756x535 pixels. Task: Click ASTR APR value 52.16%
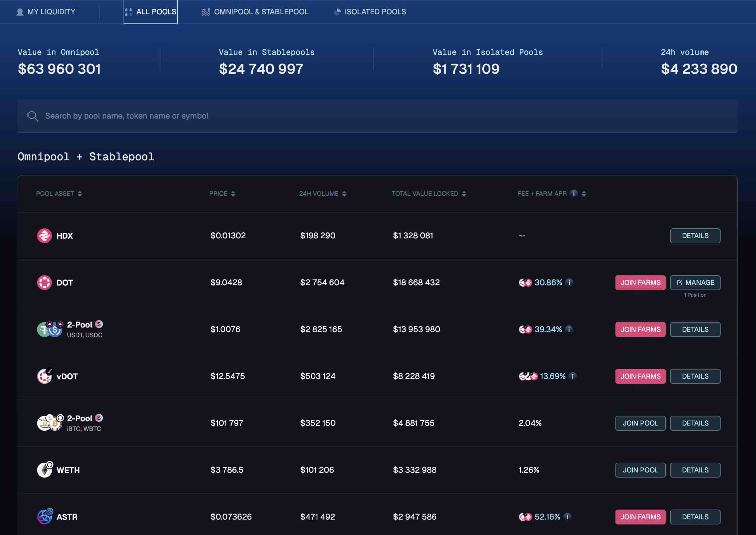(x=547, y=516)
